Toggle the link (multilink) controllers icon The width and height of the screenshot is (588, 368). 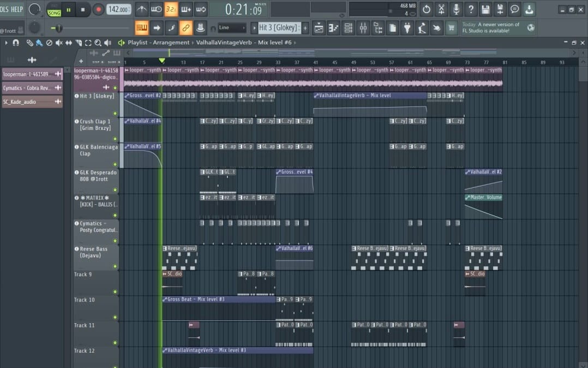point(185,27)
